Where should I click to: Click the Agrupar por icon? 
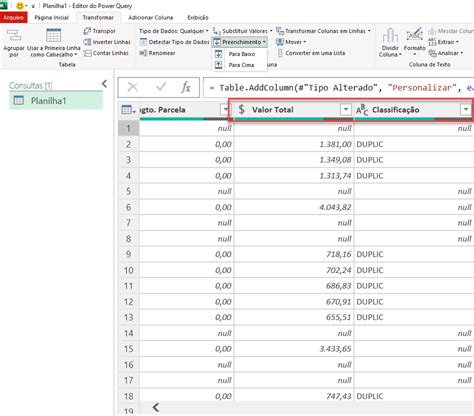point(14,35)
